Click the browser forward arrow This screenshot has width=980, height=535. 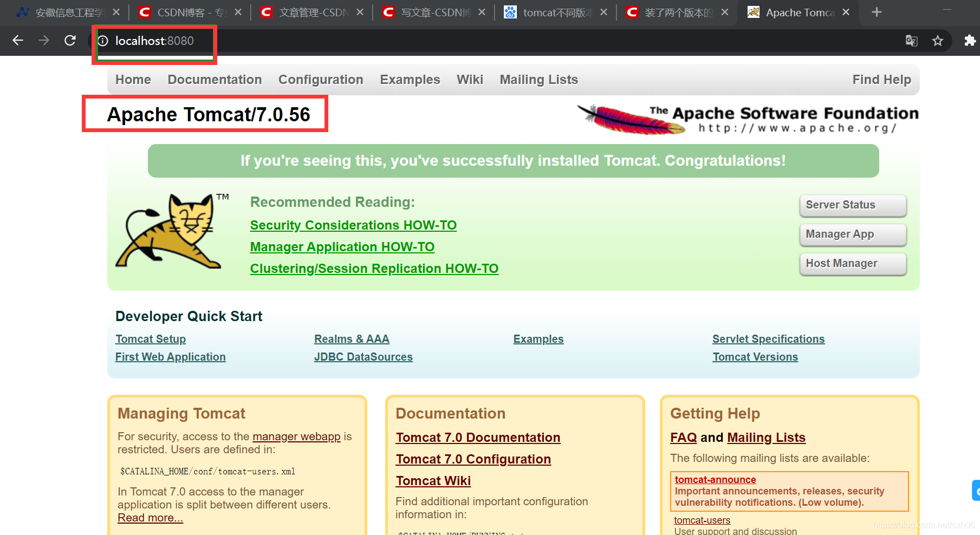(44, 41)
